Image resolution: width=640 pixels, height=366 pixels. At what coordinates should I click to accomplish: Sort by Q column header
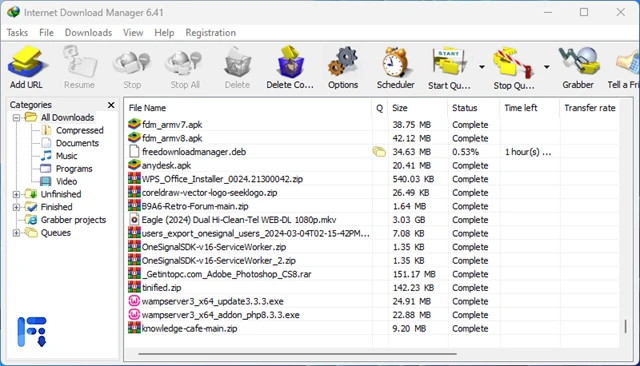pos(380,108)
